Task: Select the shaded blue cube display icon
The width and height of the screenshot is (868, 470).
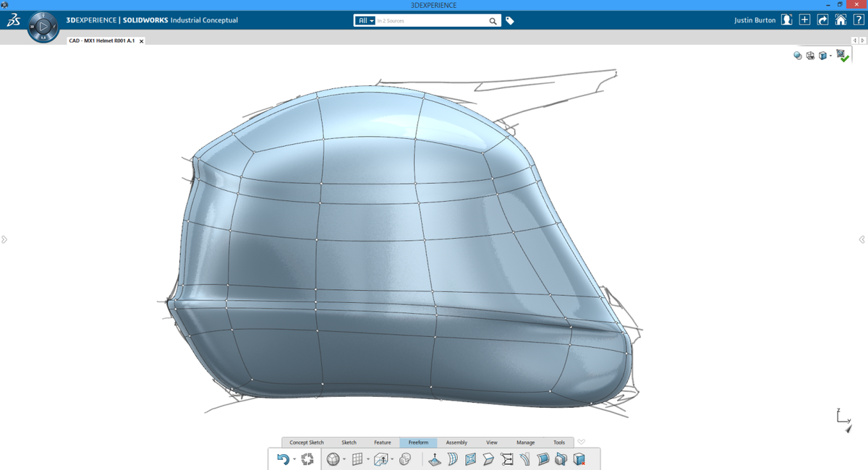Action: click(x=822, y=56)
